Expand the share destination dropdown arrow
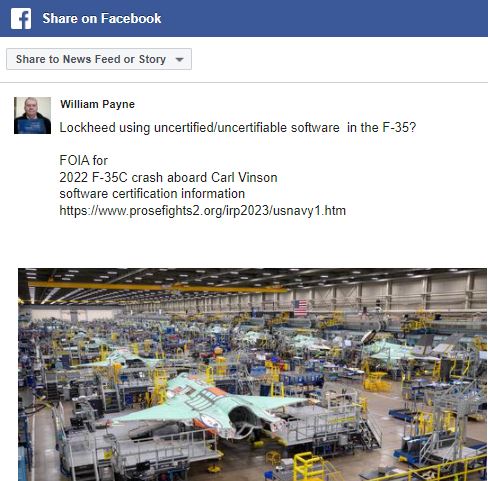The image size is (488, 481). pyautogui.click(x=180, y=60)
